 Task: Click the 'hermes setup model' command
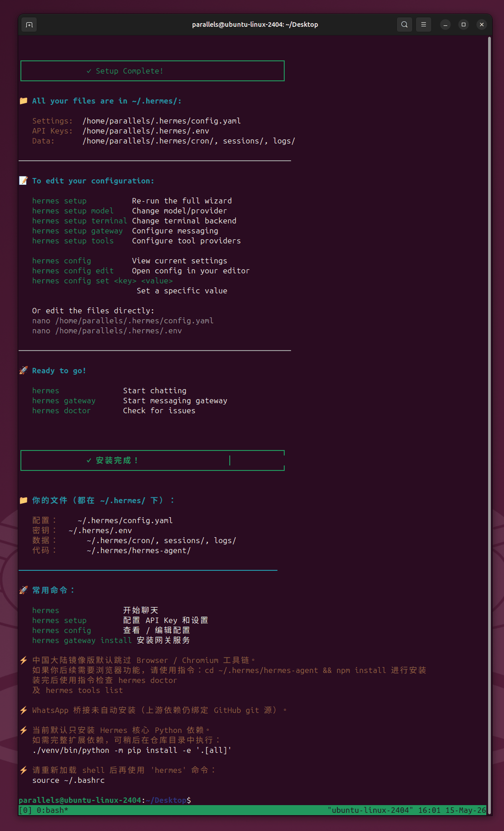point(73,211)
